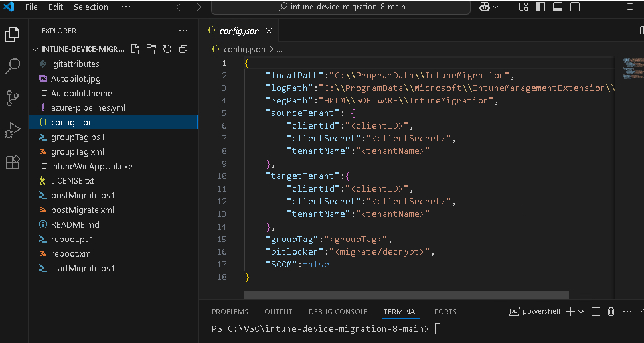Switch to the PROBLEMS panel tab
The width and height of the screenshot is (644, 343).
(230, 312)
